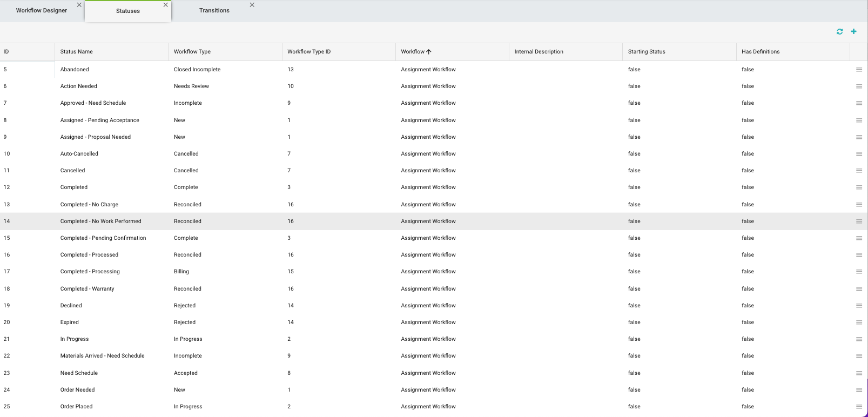Open row menu for Assigned - Pending Acceptance
The image size is (868, 417).
(x=859, y=120)
